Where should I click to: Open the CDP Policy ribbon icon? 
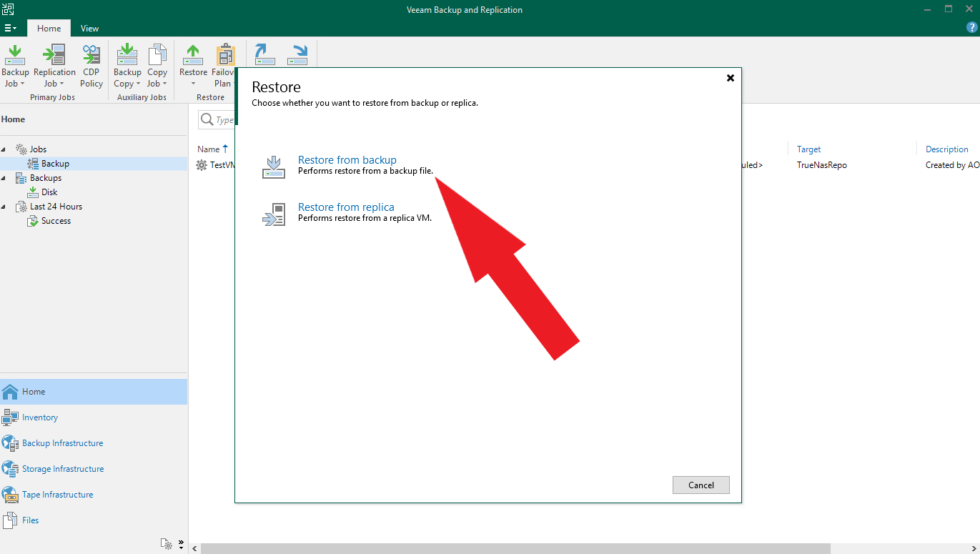point(91,54)
